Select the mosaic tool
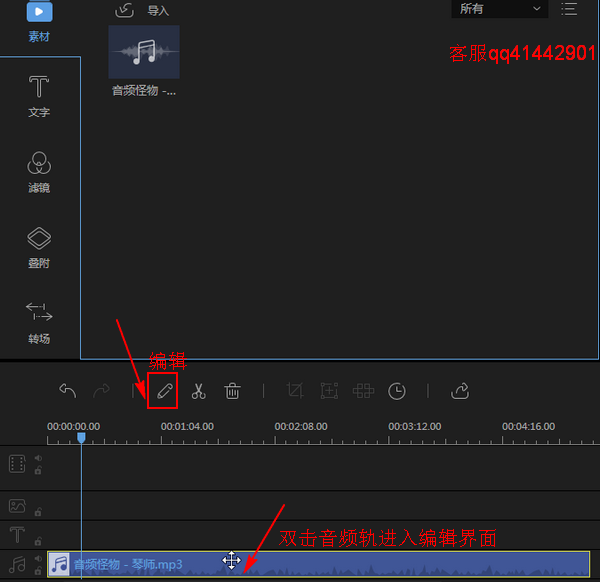This screenshot has height=582, width=600. point(363,391)
